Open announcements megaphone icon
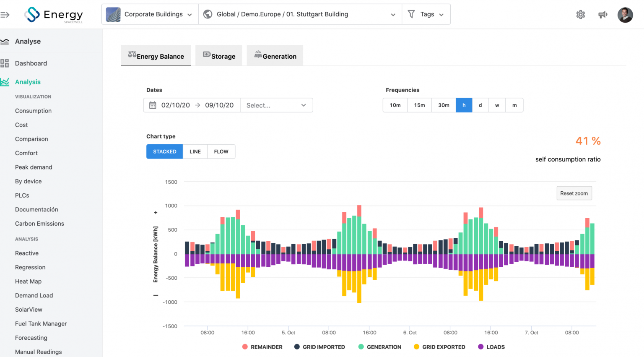The image size is (644, 357). (x=603, y=15)
